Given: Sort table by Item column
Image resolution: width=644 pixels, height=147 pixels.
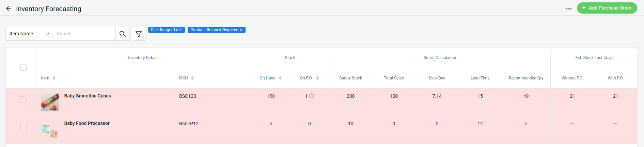Looking at the screenshot, I should pos(54,78).
